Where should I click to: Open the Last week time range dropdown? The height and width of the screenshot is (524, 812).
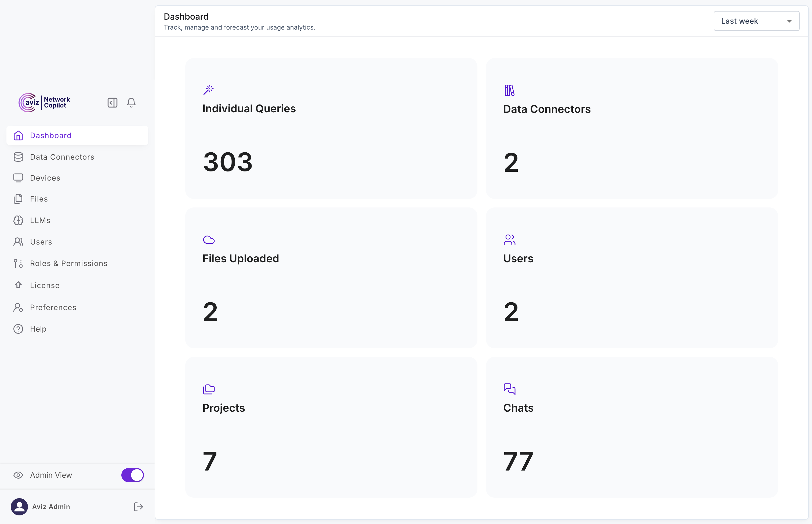point(756,21)
